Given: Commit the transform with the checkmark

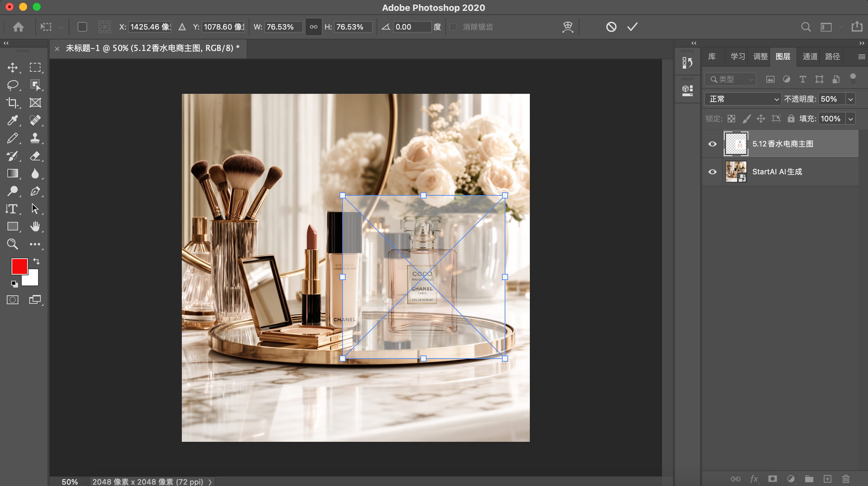Looking at the screenshot, I should (x=632, y=27).
